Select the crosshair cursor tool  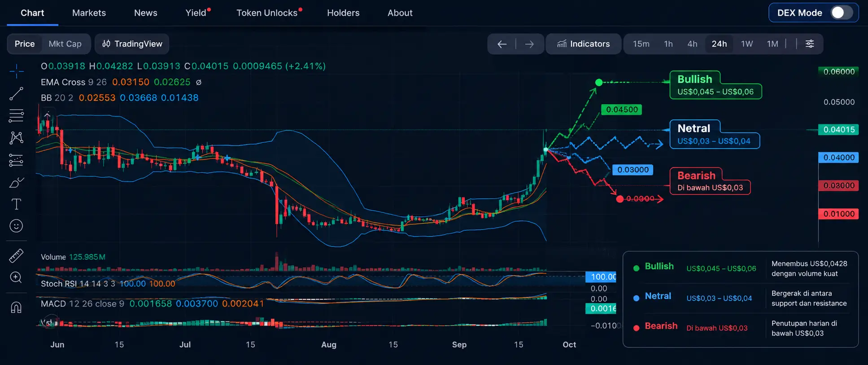(17, 71)
